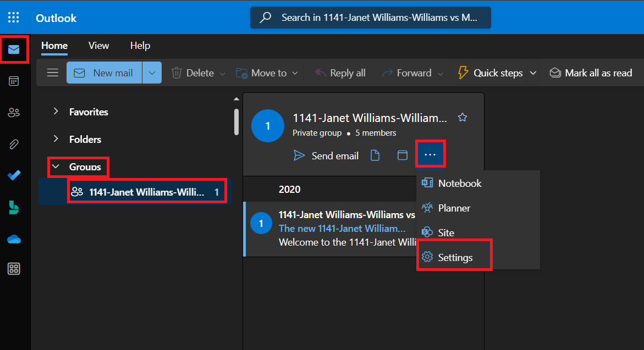Open the New mail dropdown arrow

point(152,73)
